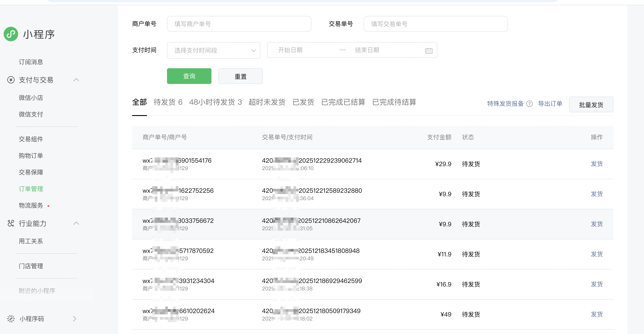
Task: Click the 行业能力 section icon
Action: (11, 223)
